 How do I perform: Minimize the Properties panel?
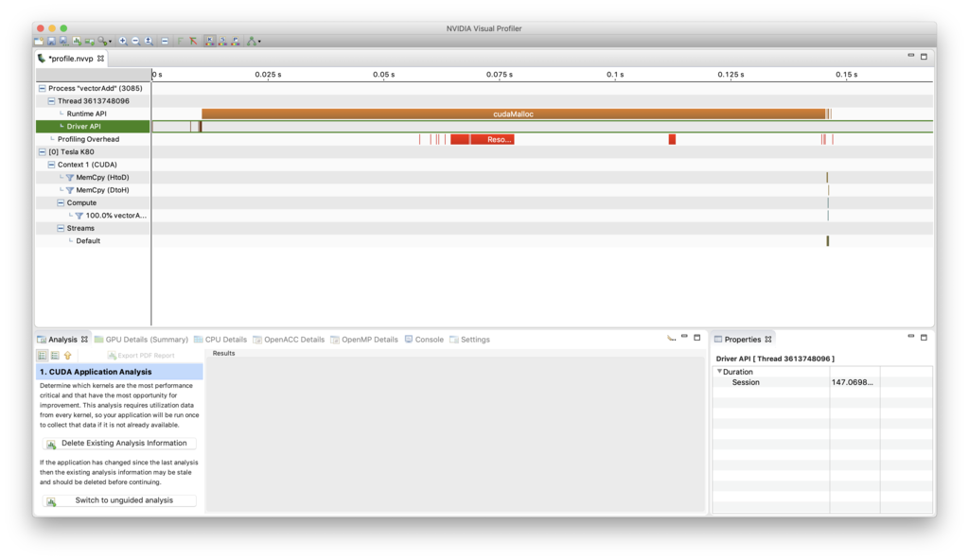(911, 336)
